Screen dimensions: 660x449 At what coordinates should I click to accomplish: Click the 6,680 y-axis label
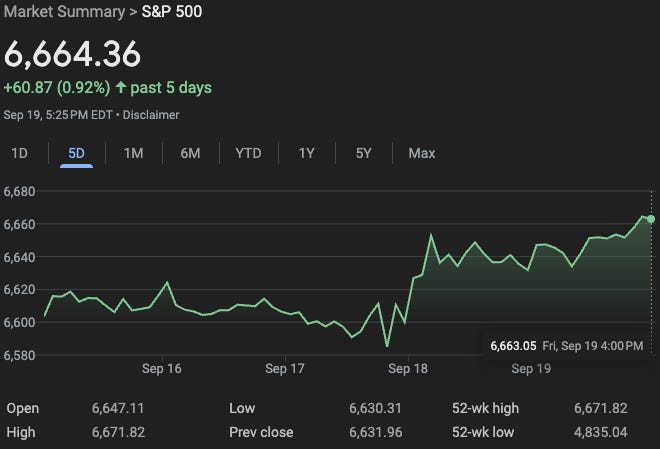19,191
